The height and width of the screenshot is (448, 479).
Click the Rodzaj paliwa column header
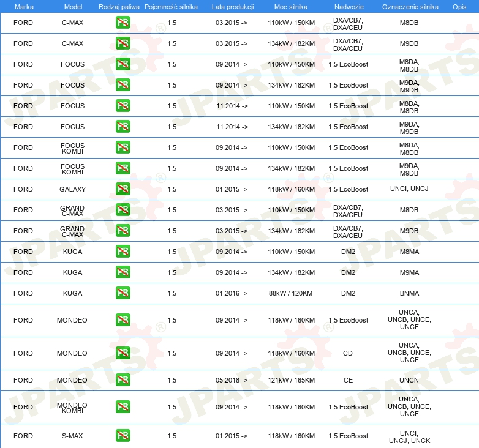point(119,7)
